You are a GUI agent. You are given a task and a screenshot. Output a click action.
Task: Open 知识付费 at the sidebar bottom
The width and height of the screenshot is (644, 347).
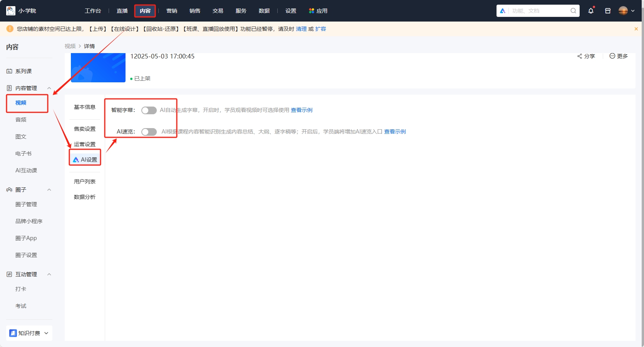tap(29, 333)
